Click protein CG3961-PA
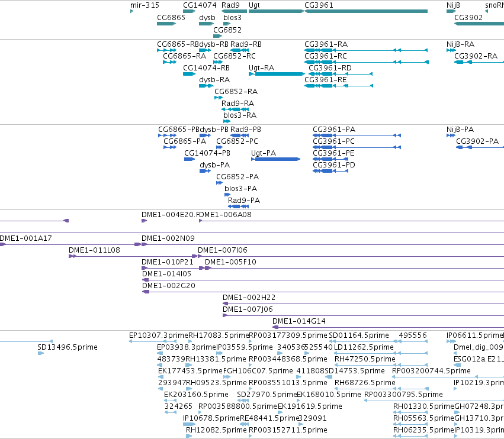This screenshot has width=504, height=439. 334,130
